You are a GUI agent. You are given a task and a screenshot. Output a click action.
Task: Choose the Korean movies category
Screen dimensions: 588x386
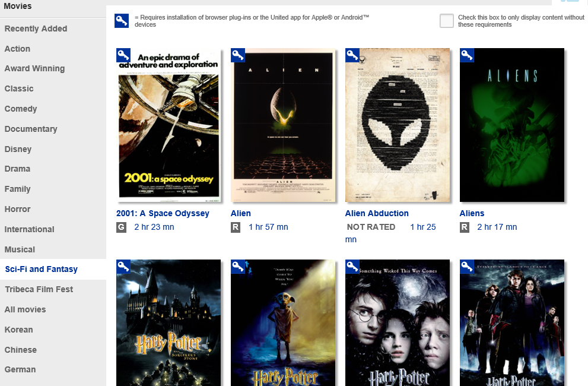pyautogui.click(x=18, y=330)
